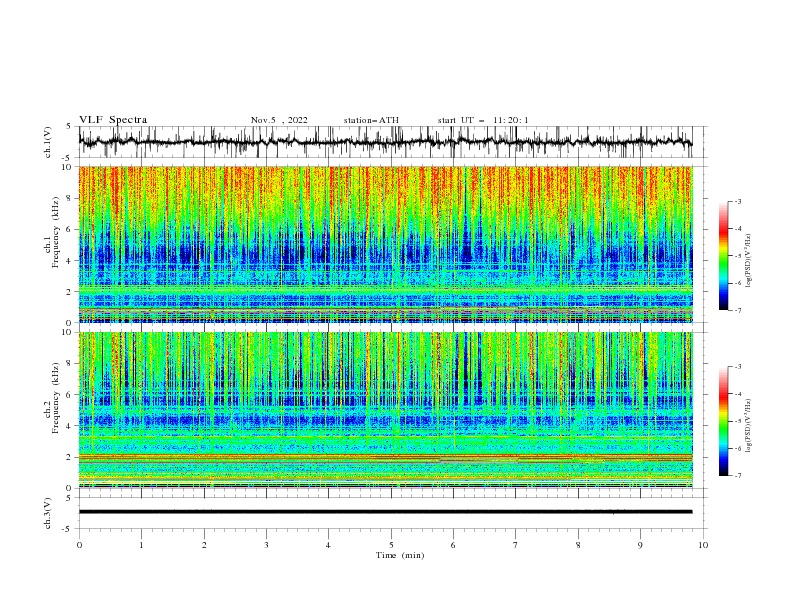Click inside the ch.2 spectrogram panel
The image size is (792, 612).
[385, 410]
